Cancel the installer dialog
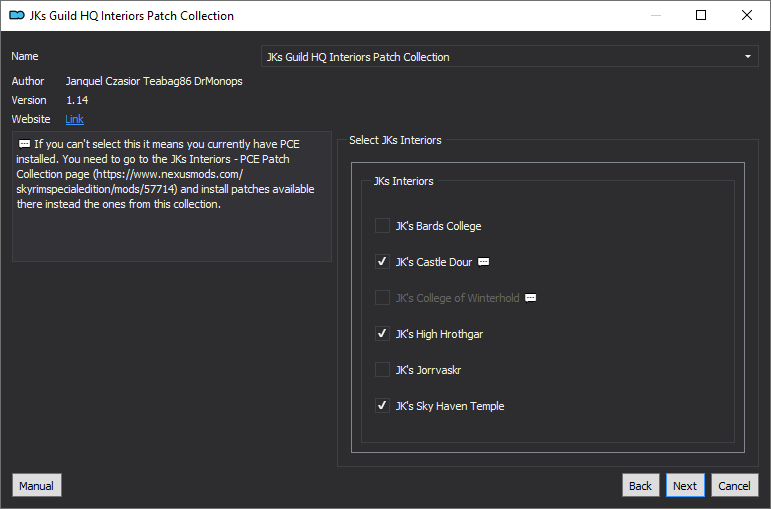The width and height of the screenshot is (771, 509). [x=735, y=485]
